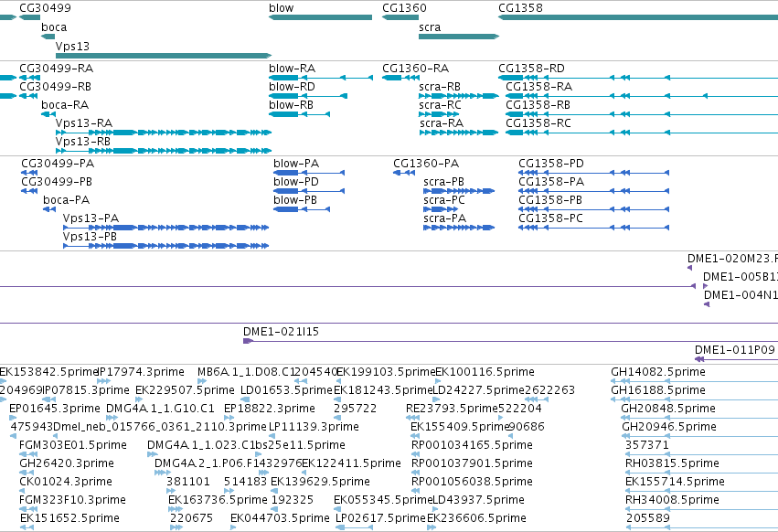This screenshot has width=778, height=532.
Task: Click transcript CG30499-RB label
Action: pyautogui.click(x=55, y=86)
